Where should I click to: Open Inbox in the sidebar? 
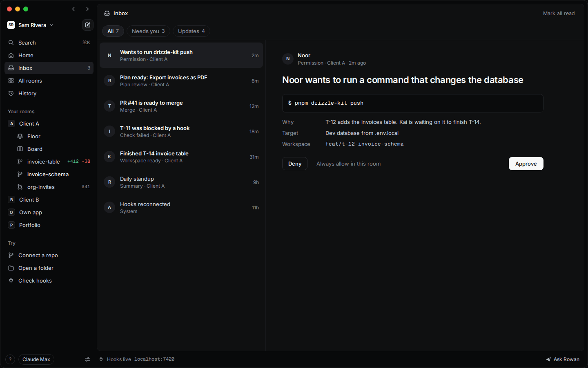(x=49, y=68)
